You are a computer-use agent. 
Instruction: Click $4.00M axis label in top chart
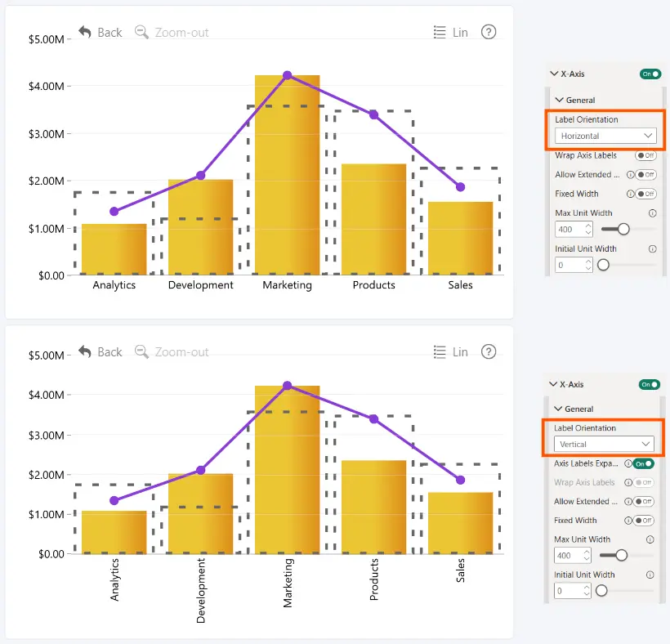pos(46,87)
